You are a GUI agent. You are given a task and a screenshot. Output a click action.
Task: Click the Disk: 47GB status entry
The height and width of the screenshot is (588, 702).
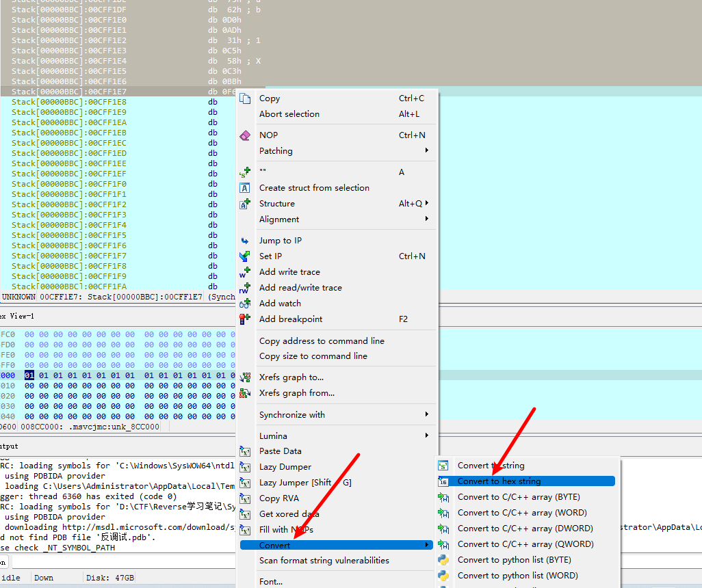110,578
